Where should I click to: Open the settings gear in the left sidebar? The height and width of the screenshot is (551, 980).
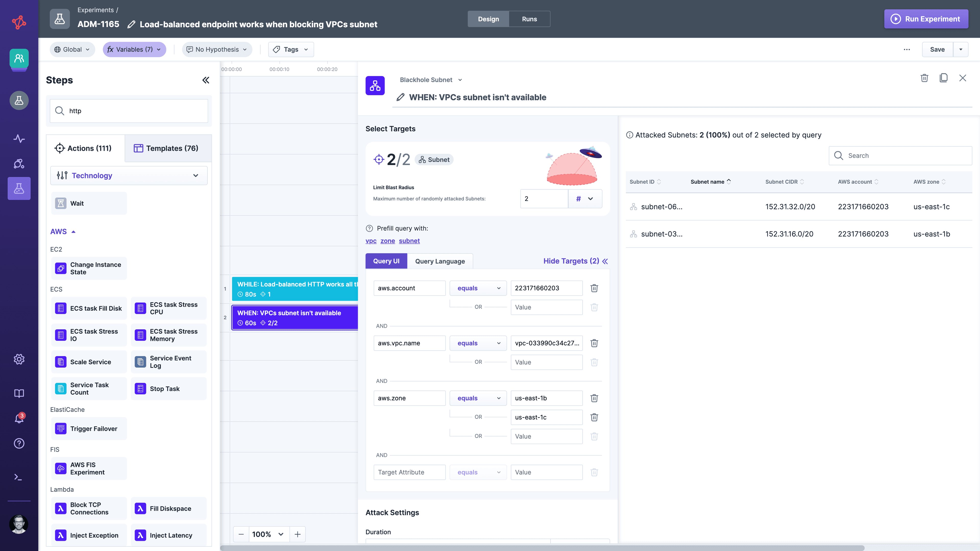[x=19, y=359]
